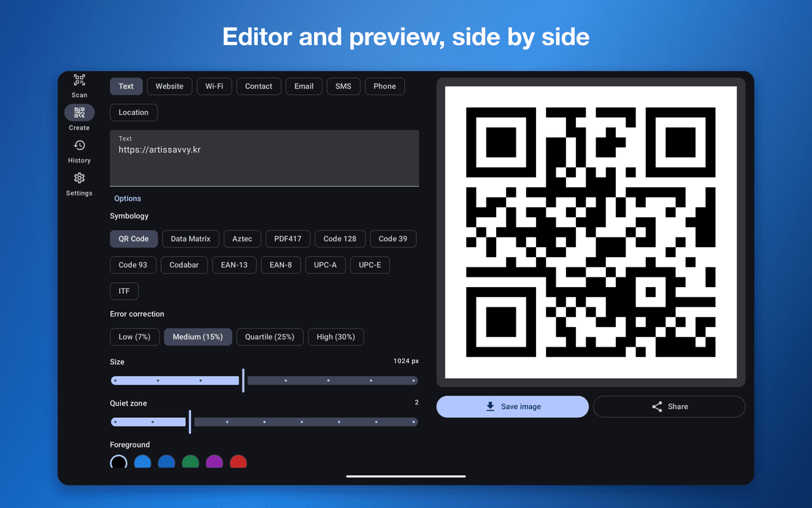Screen dimensions: 812x508
Task: Choose PDF417 symbology
Action: click(x=288, y=239)
